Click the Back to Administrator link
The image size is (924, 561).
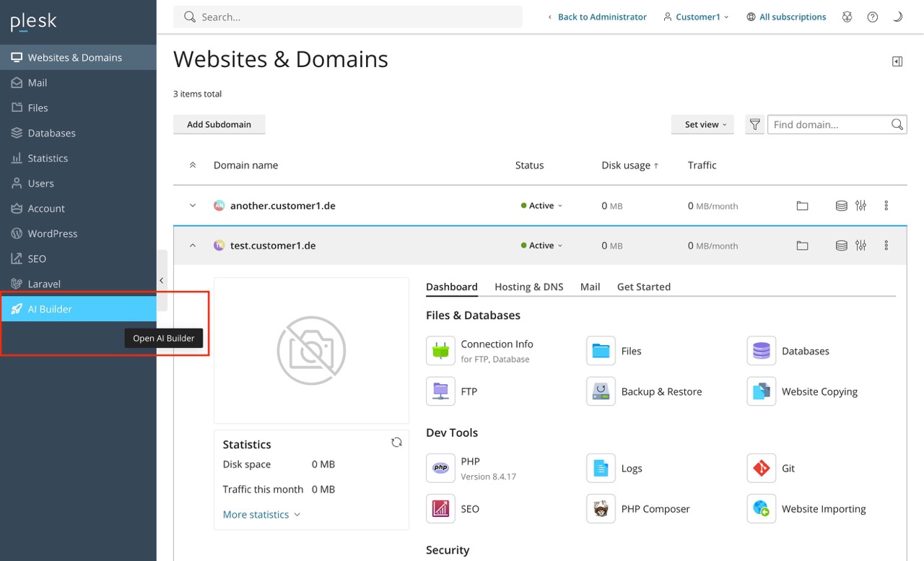tap(602, 17)
